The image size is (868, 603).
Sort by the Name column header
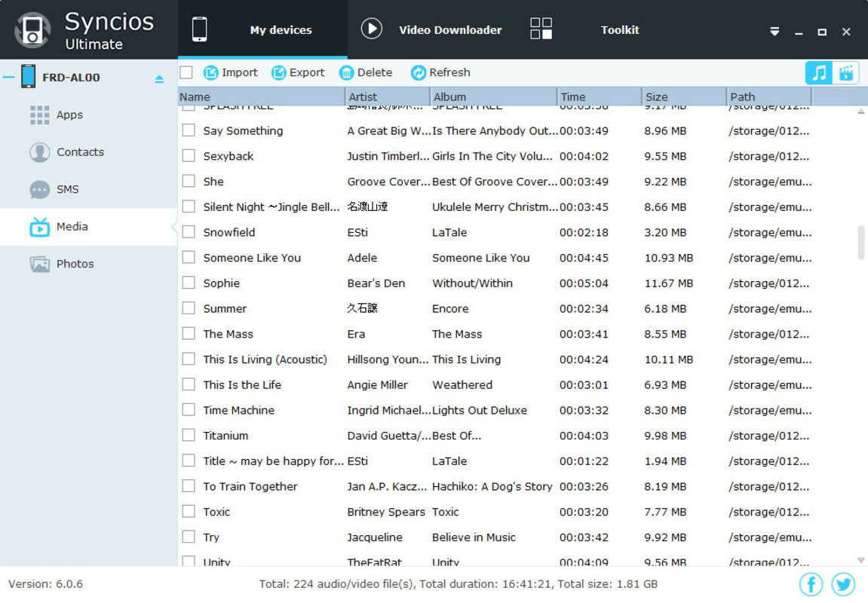pyautogui.click(x=261, y=96)
